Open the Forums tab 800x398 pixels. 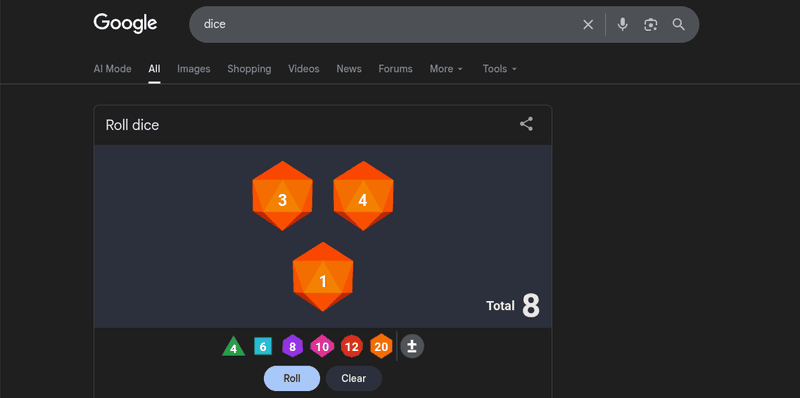click(395, 69)
